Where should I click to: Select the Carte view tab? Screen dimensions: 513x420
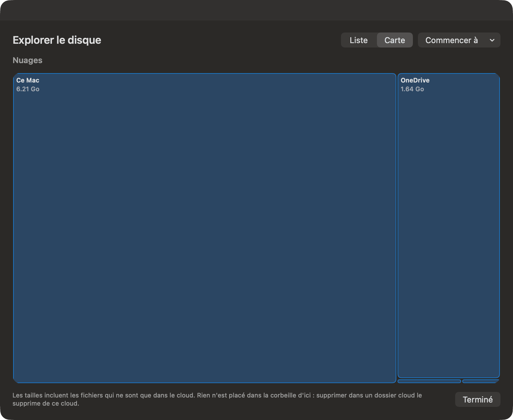395,40
